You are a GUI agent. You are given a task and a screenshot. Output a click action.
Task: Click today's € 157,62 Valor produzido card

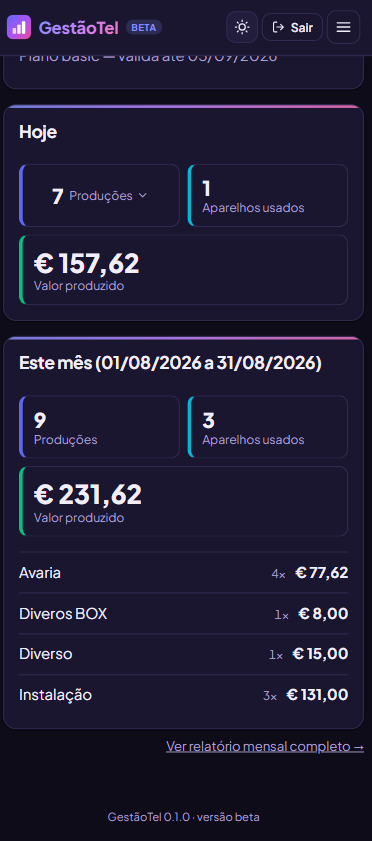pyautogui.click(x=183, y=270)
